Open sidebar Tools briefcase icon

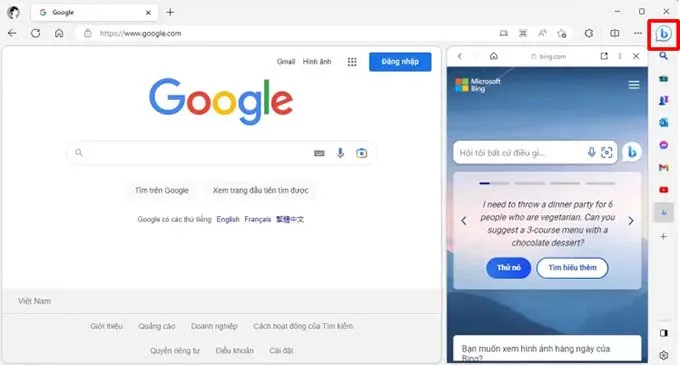tap(664, 78)
